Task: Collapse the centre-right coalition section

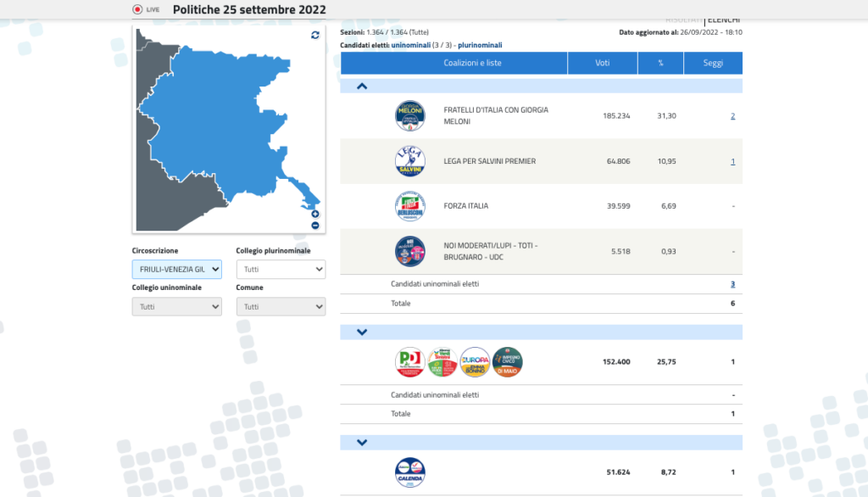Action: click(x=362, y=86)
